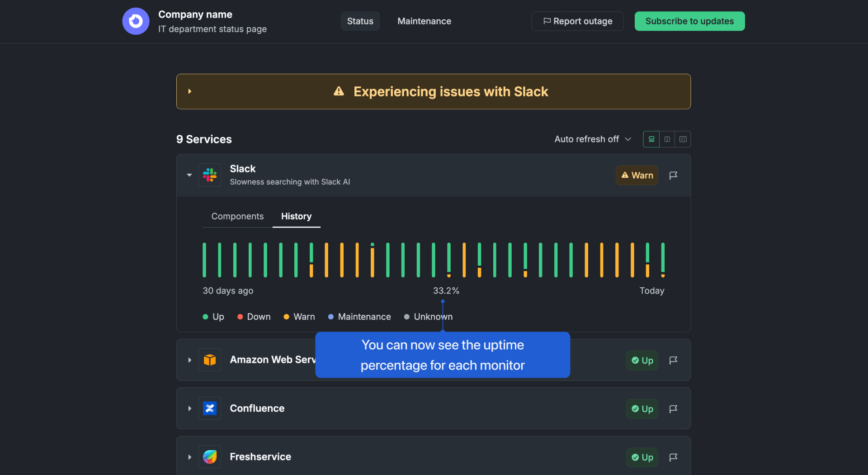The height and width of the screenshot is (475, 868).
Task: Click the Slack logo icon
Action: pos(210,175)
